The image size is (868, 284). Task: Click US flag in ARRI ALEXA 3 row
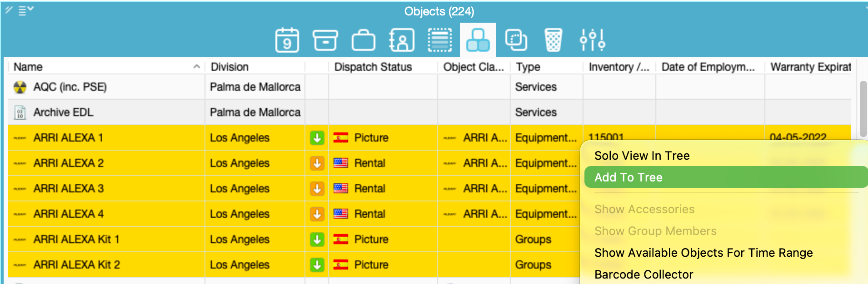[341, 188]
